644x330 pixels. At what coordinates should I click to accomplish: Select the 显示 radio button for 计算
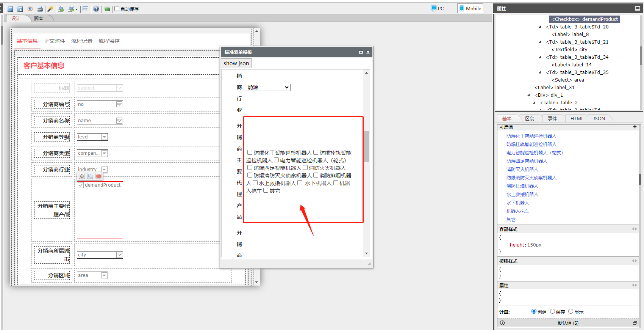click(x=571, y=311)
